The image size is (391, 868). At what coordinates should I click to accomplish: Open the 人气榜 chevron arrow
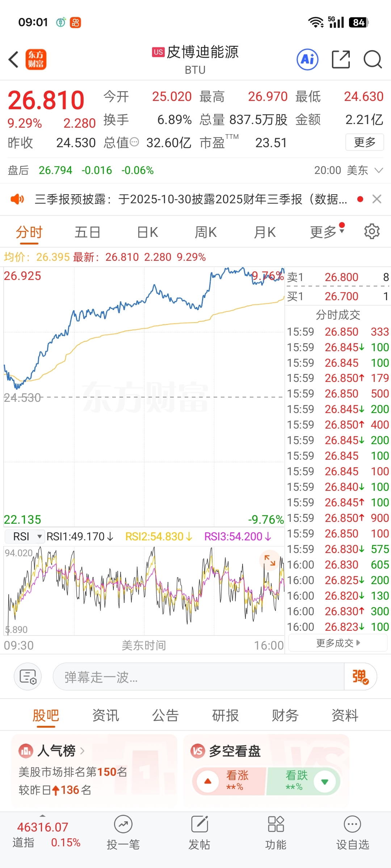[82, 751]
